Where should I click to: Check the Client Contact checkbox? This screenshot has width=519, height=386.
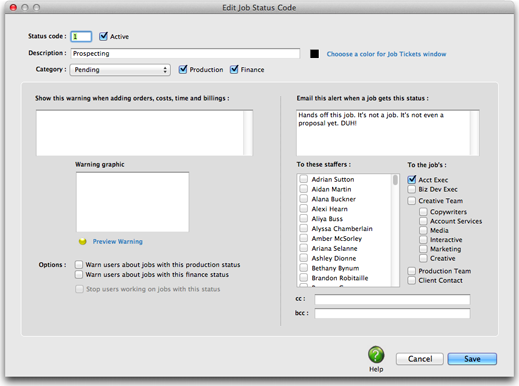coord(412,280)
